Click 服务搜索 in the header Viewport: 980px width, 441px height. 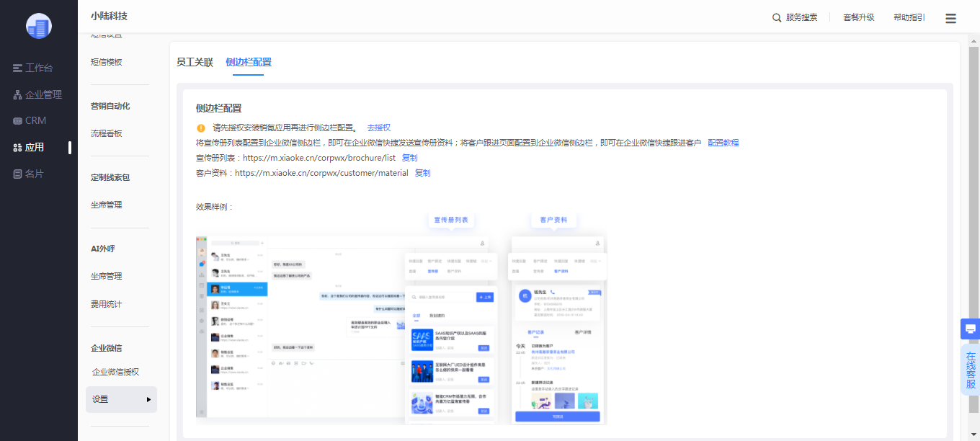(x=801, y=18)
